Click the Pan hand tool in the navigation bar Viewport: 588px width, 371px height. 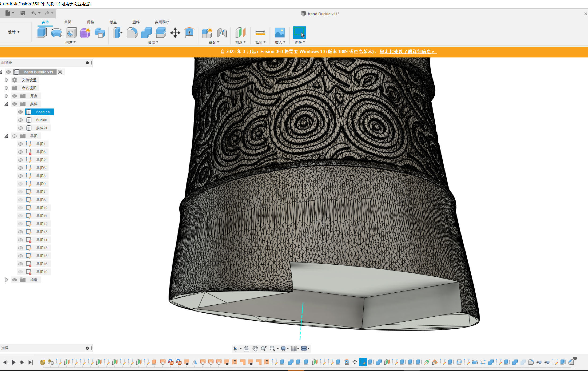pyautogui.click(x=255, y=348)
